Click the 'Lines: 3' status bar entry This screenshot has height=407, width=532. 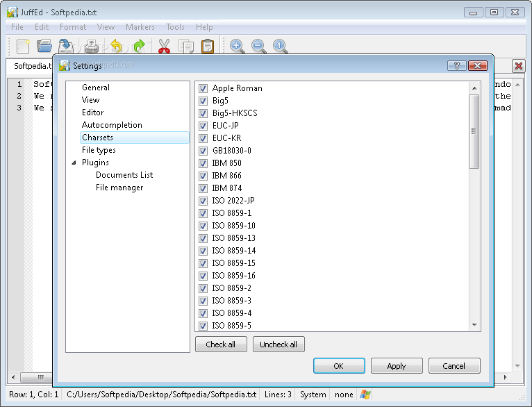pos(278,394)
